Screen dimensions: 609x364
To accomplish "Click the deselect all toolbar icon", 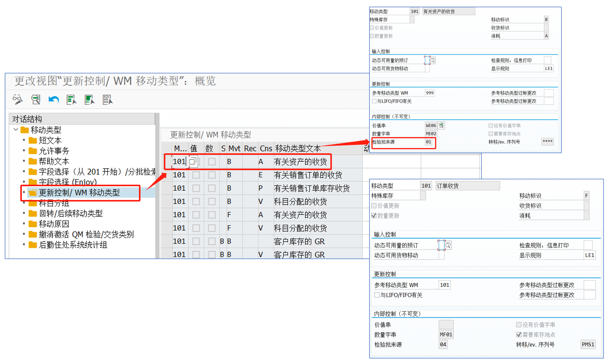I will (x=108, y=100).
